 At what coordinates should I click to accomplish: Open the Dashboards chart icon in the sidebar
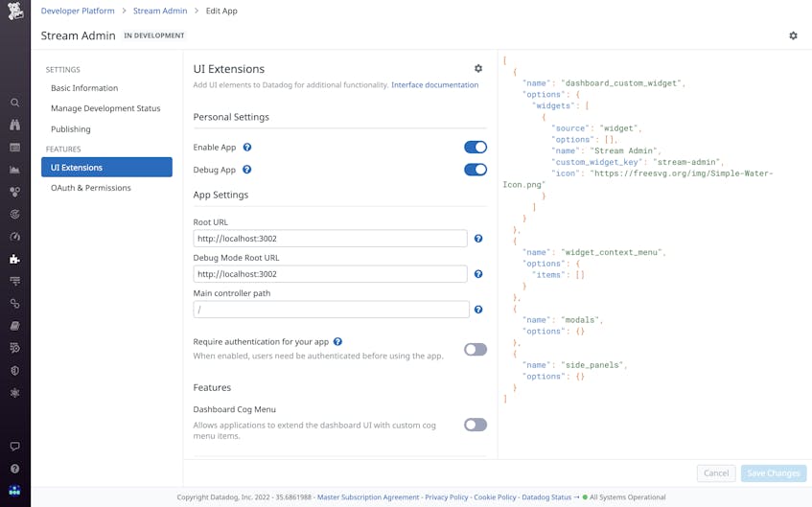coord(15,170)
